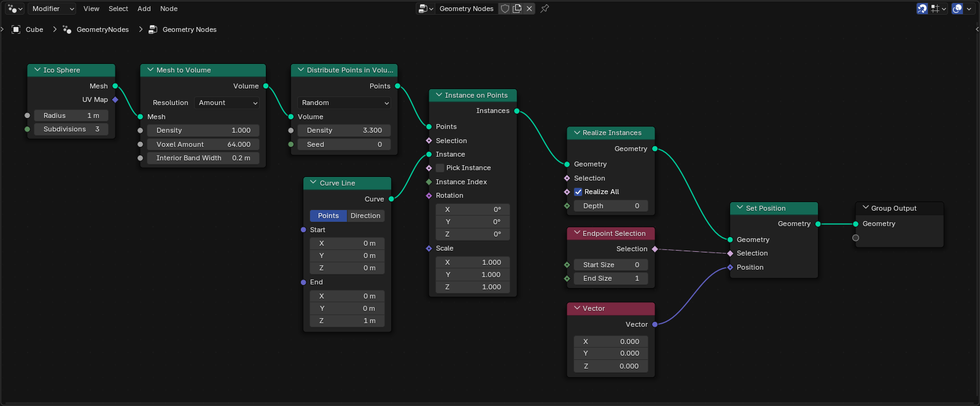Click the Interior Band Width field
This screenshot has width=980, height=406.
point(203,158)
